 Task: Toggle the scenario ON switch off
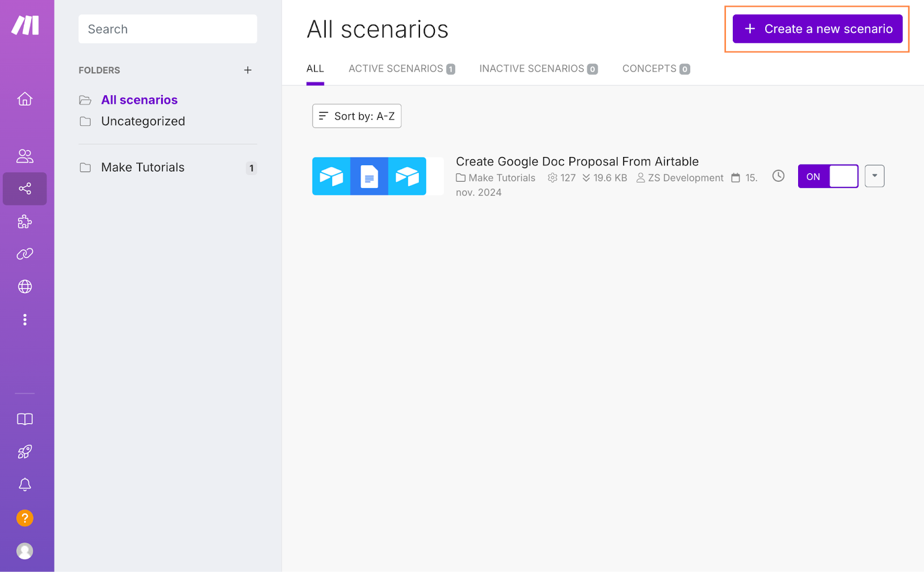pyautogui.click(x=828, y=176)
